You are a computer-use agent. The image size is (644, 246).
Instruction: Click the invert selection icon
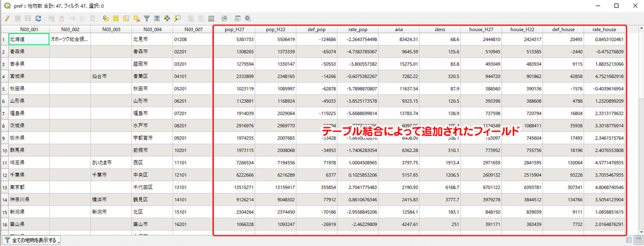coord(126,18)
